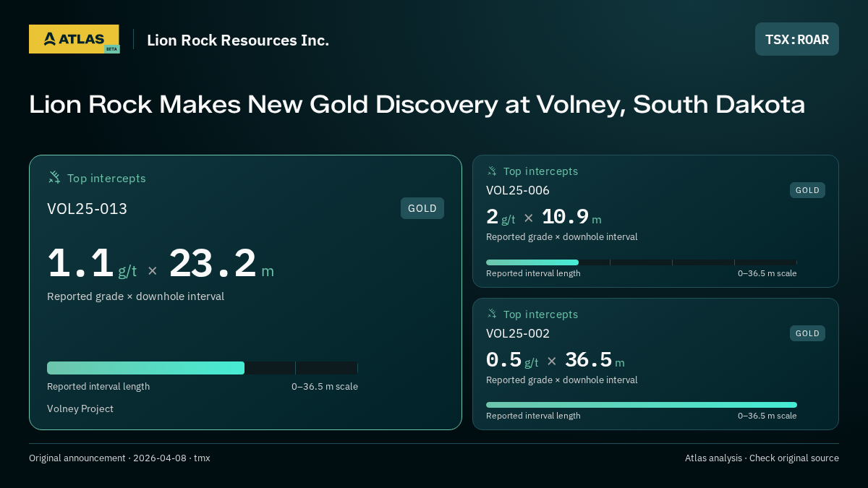Click Reported grade × downhole interval under 1.1 g/t
The height and width of the screenshot is (488, 868).
[135, 296]
